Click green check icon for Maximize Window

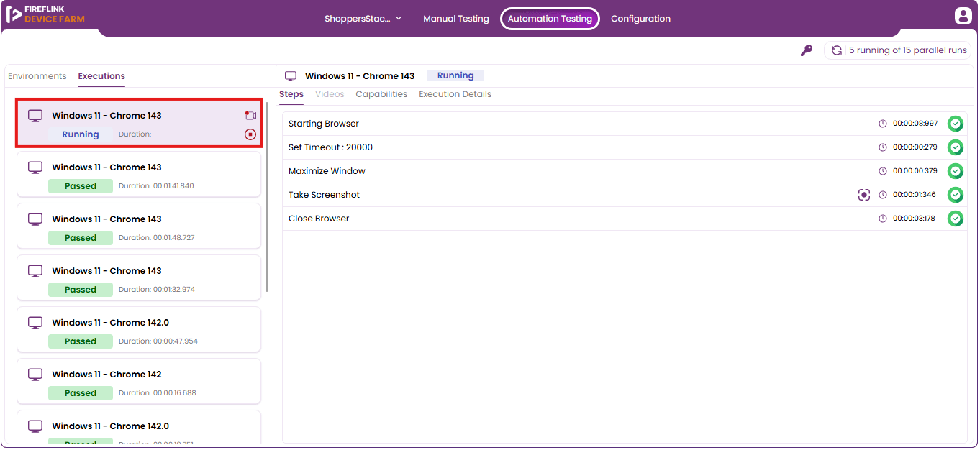pos(955,171)
